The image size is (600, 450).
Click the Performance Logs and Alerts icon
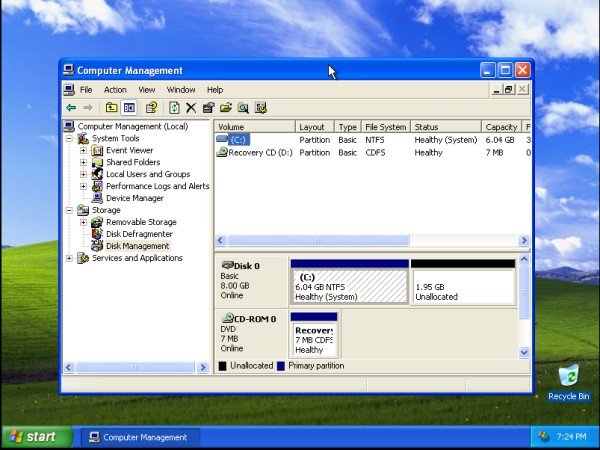[x=97, y=186]
